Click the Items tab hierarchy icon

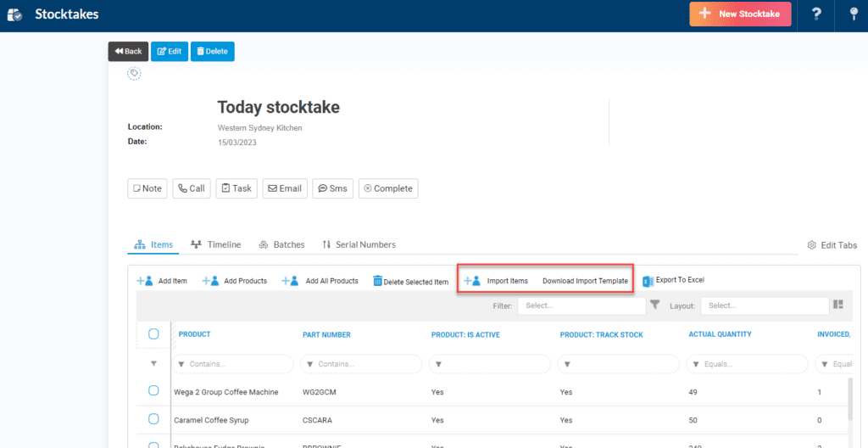tap(140, 244)
